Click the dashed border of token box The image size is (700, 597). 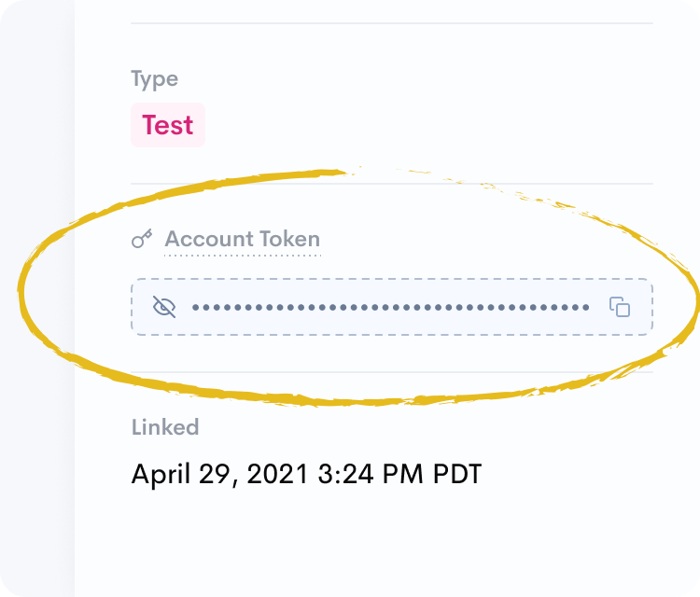(392, 279)
